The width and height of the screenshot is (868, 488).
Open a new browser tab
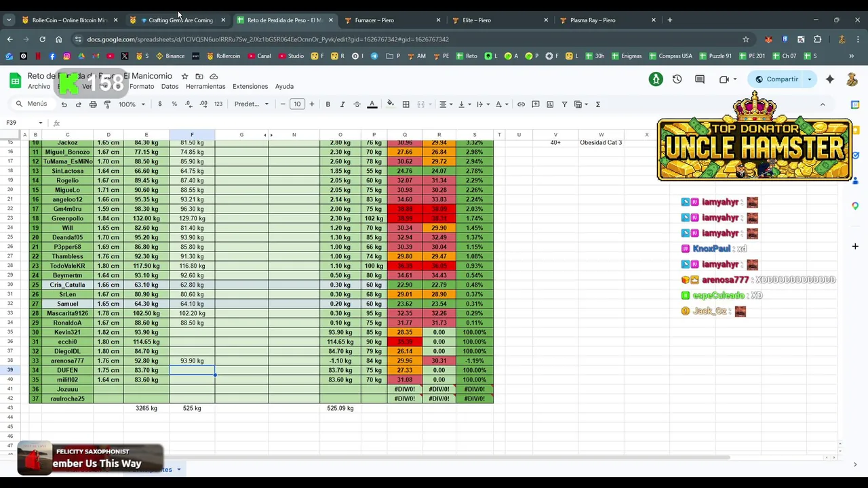(x=670, y=20)
